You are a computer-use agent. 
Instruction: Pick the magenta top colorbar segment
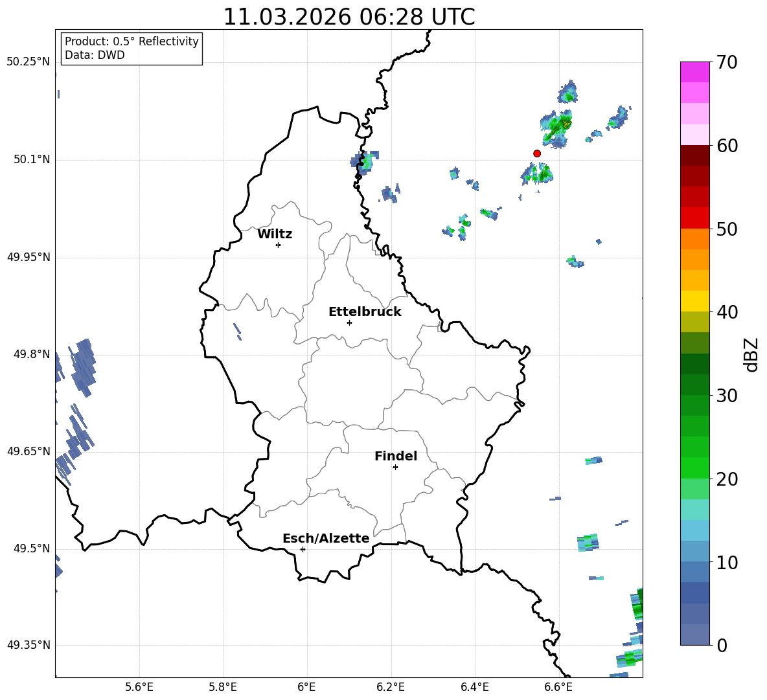694,72
